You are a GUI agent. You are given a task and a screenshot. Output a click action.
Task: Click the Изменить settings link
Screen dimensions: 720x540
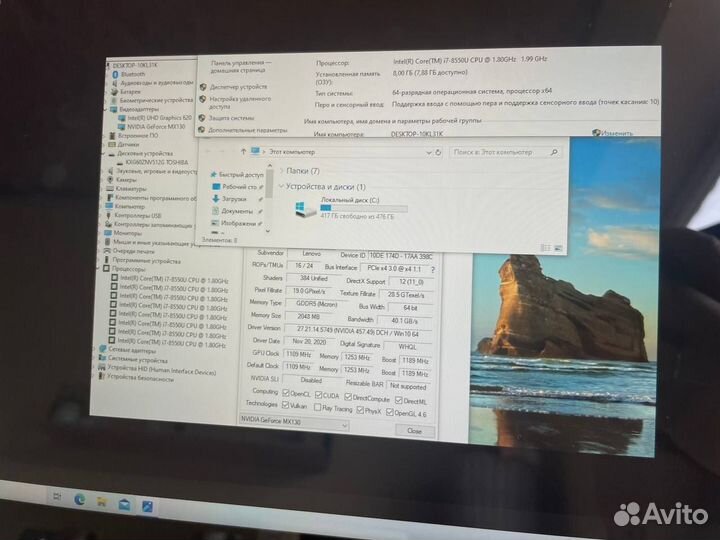click(x=617, y=133)
